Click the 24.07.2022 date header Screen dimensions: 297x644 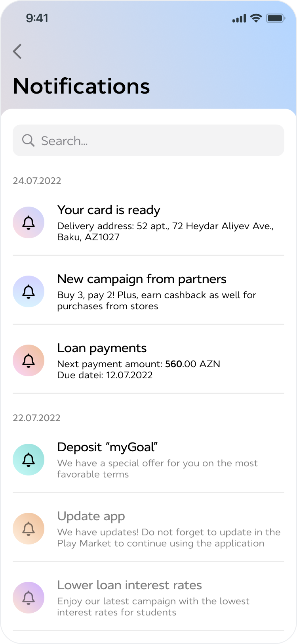37,181
